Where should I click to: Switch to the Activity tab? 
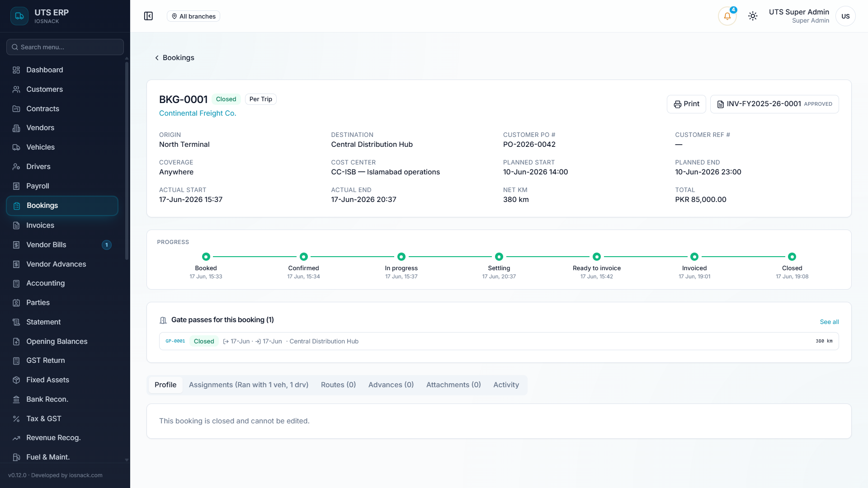506,385
